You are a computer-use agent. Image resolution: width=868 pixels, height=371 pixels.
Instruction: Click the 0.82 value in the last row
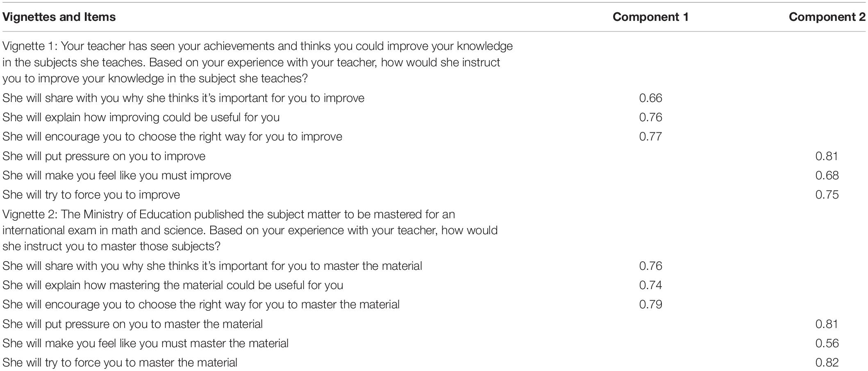827,362
